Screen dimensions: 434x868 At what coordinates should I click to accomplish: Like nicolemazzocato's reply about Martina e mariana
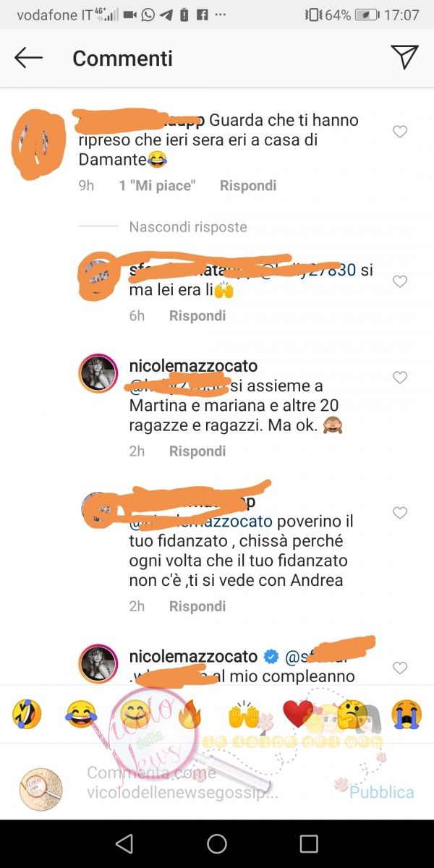tap(399, 378)
